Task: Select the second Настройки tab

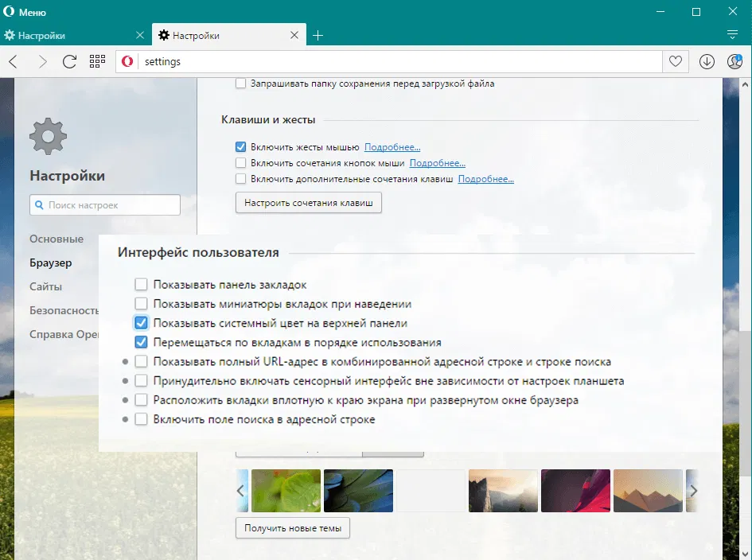Action: [x=228, y=35]
